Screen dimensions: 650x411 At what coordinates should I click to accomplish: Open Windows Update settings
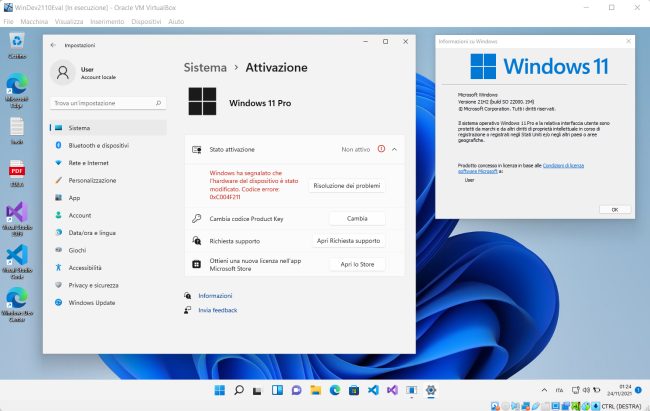pyautogui.click(x=108, y=303)
